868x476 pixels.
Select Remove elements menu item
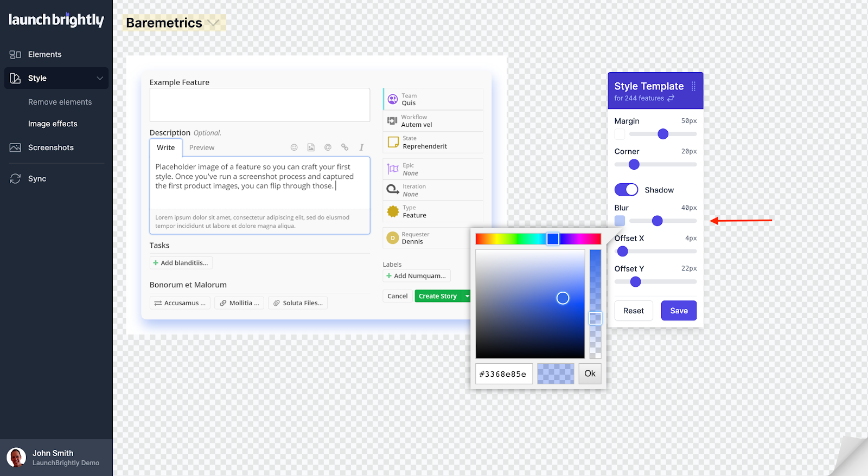pos(60,102)
